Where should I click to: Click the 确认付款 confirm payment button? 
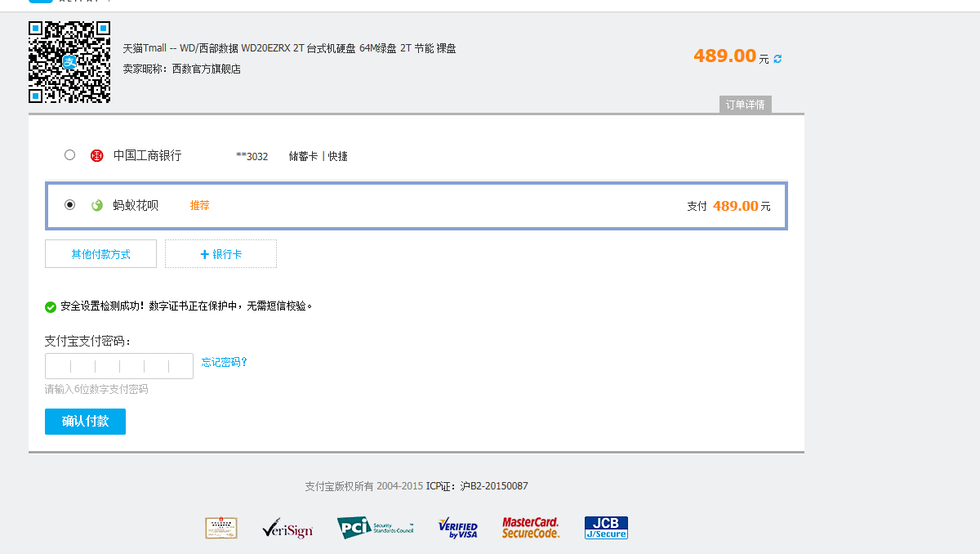pyautogui.click(x=85, y=422)
